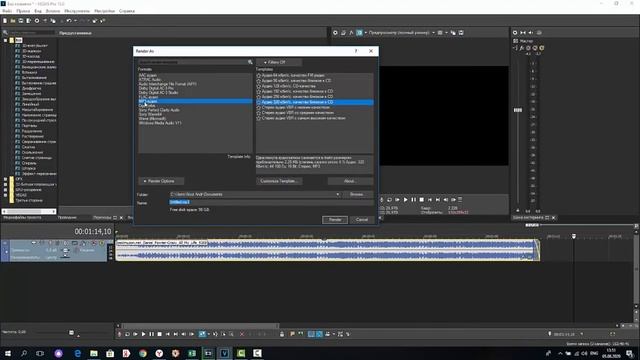Click the red delete X in timeline toolbar
640x360 pixels.
tap(242, 334)
